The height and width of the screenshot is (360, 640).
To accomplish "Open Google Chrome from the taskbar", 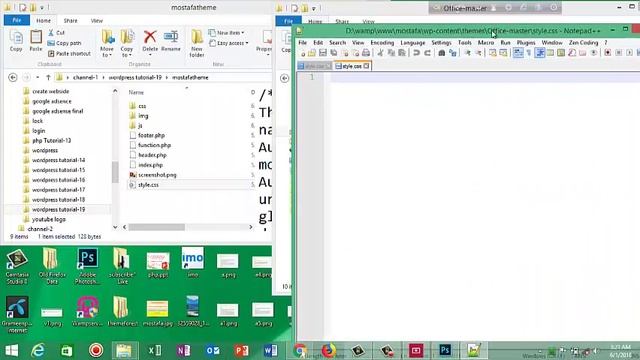I will 300,350.
